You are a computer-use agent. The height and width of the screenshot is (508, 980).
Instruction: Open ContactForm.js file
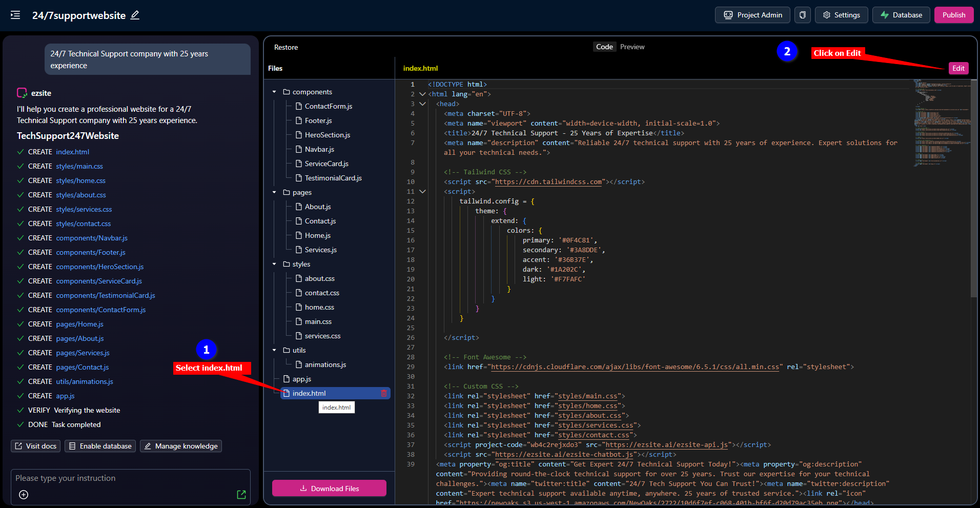point(329,106)
